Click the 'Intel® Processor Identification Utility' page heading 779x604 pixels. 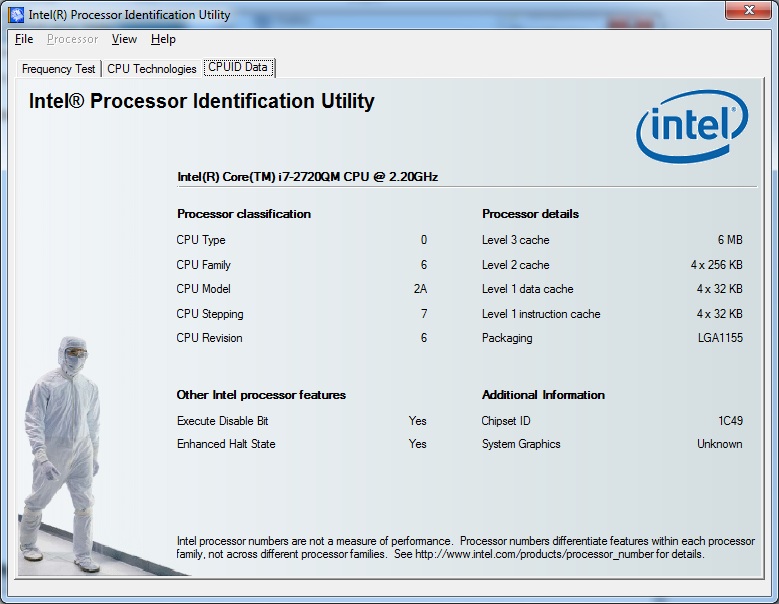pyautogui.click(x=201, y=101)
